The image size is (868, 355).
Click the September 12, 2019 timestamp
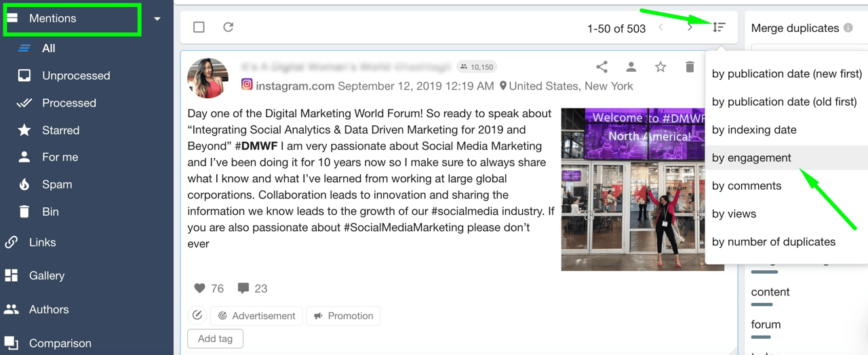pos(416,86)
